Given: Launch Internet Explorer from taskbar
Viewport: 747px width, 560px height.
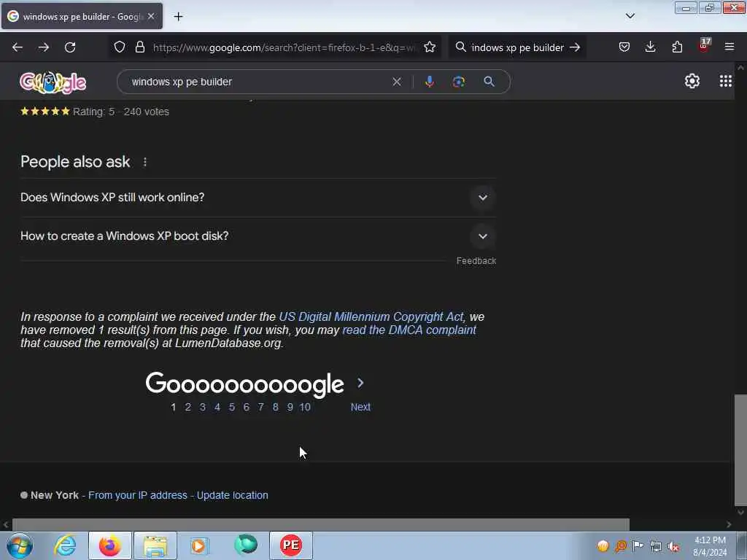Looking at the screenshot, I should [65, 545].
